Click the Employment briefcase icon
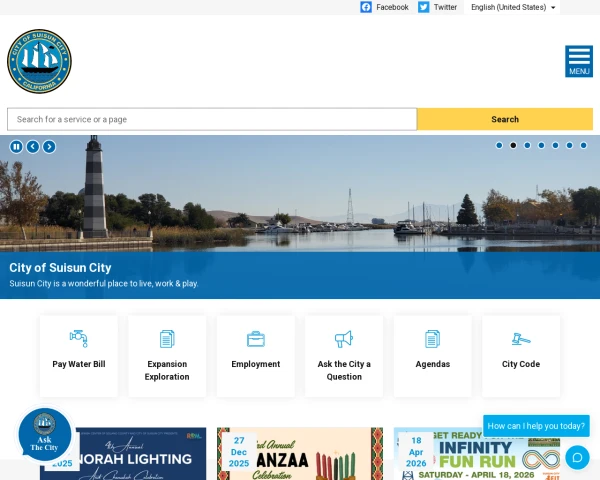This screenshot has height=480, width=600. (255, 338)
